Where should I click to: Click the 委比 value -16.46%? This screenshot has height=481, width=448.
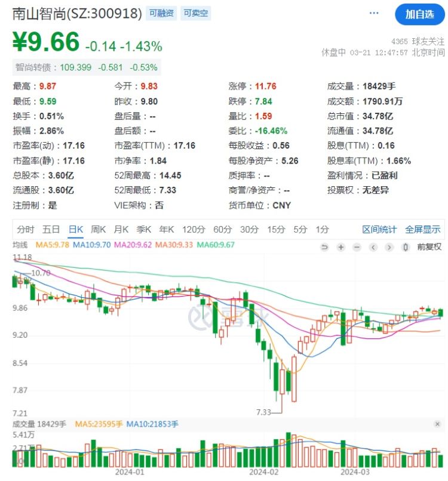[x=271, y=131]
